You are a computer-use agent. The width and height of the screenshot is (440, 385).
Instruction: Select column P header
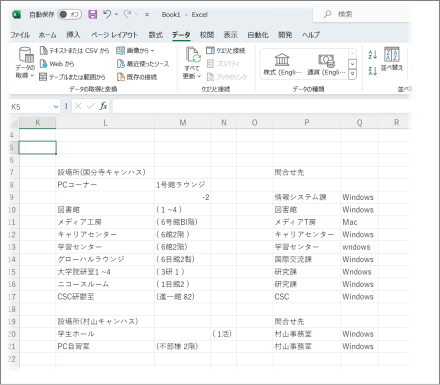tap(307, 123)
